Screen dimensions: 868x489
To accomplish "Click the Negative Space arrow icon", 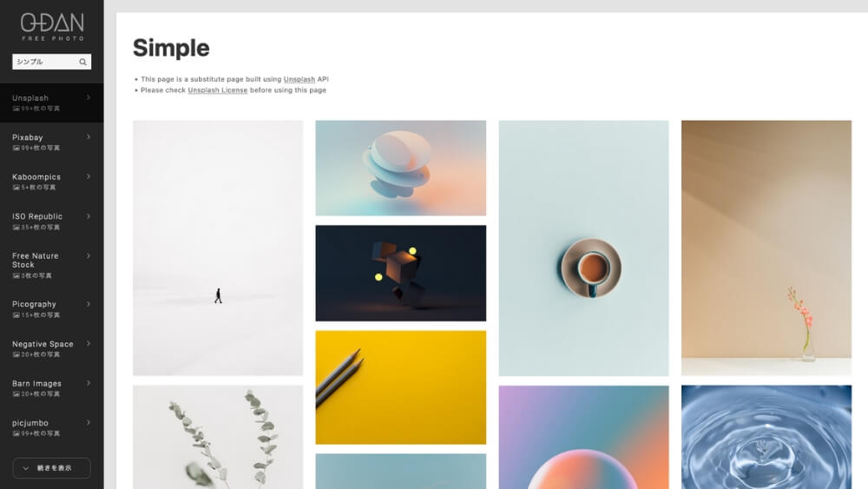I will 89,344.
